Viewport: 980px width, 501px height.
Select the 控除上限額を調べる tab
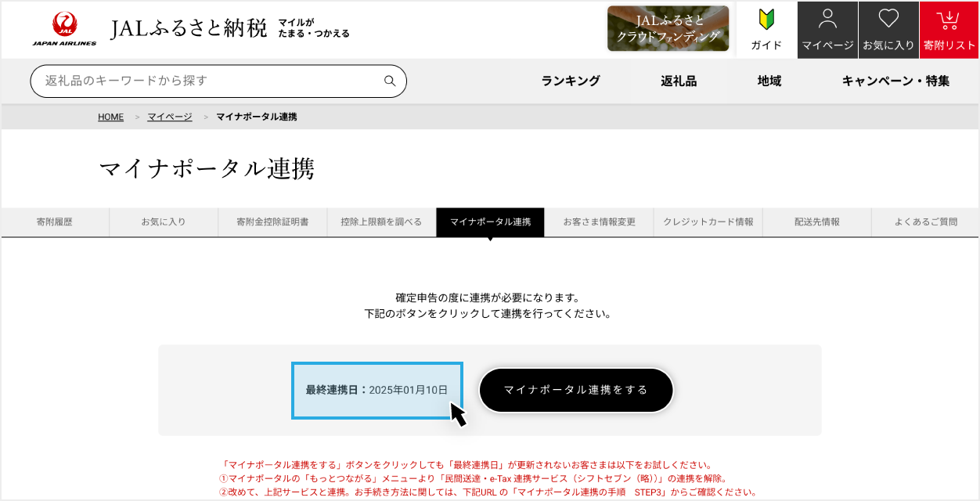(381, 222)
